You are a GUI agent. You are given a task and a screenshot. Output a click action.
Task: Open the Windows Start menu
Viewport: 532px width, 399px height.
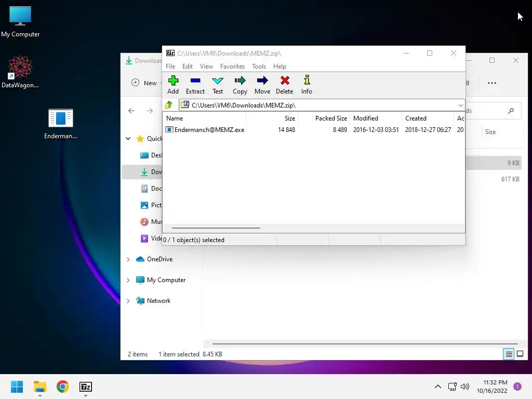tap(17, 387)
